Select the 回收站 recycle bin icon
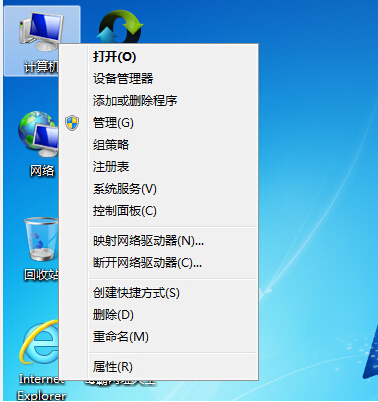This screenshot has height=402, width=378. click(40, 248)
